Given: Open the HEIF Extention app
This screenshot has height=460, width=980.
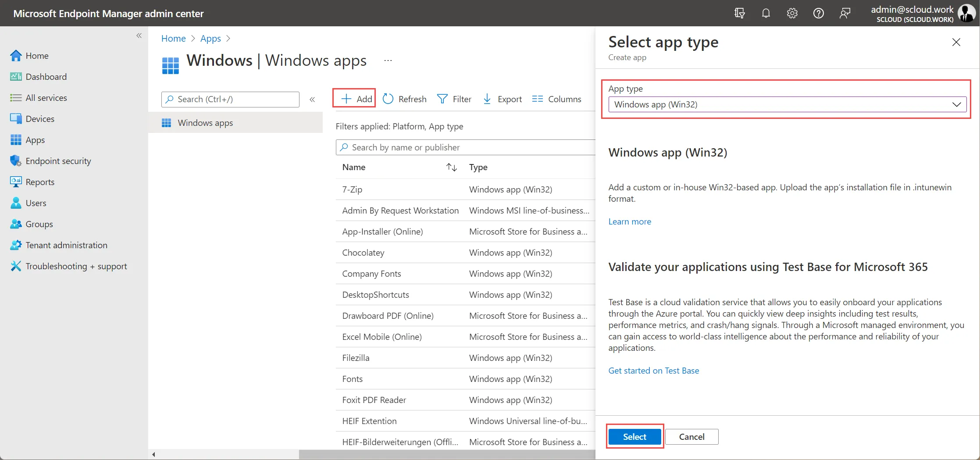Looking at the screenshot, I should (x=466, y=421).
